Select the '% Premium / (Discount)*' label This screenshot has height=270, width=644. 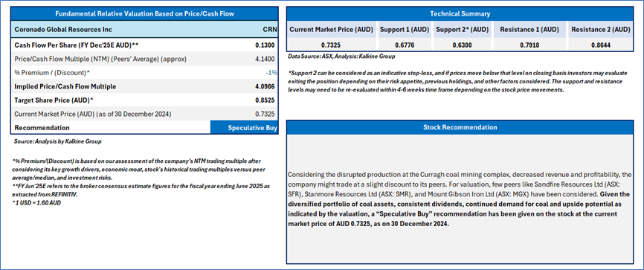point(52,72)
